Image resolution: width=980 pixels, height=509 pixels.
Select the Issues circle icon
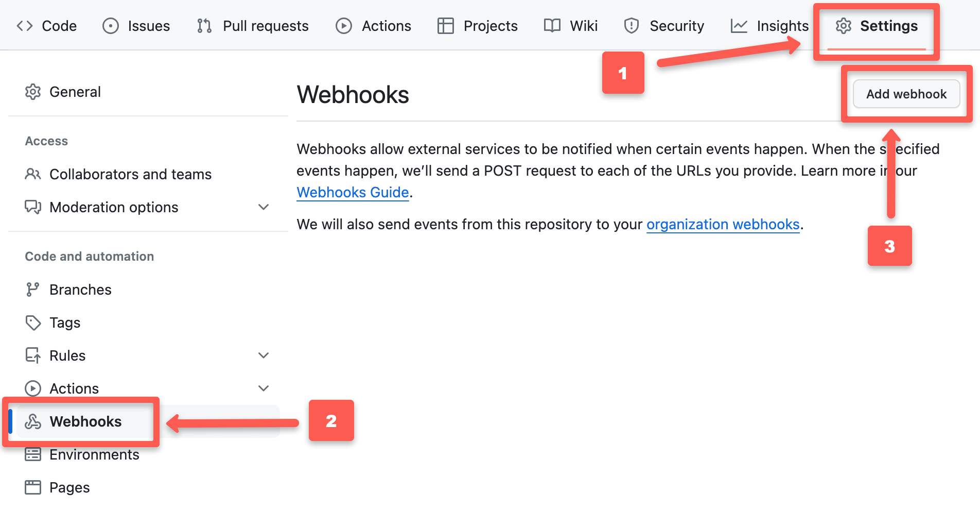(x=111, y=25)
